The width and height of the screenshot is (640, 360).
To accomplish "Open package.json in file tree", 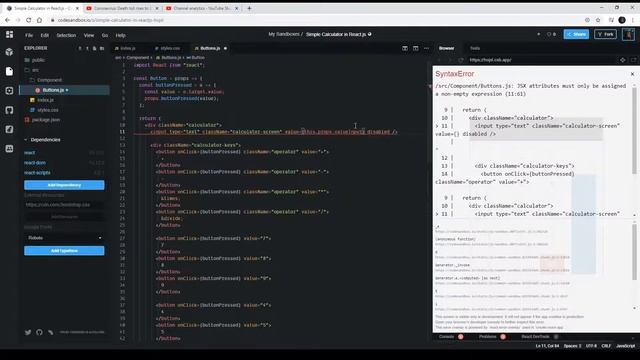I will coord(45,120).
